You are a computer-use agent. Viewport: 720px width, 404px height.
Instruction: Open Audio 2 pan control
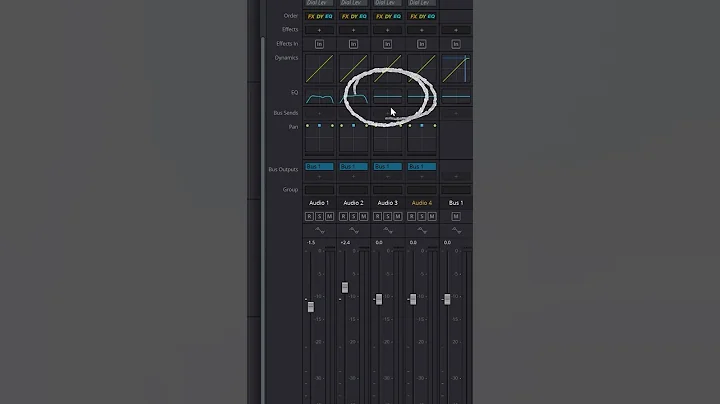(353, 138)
